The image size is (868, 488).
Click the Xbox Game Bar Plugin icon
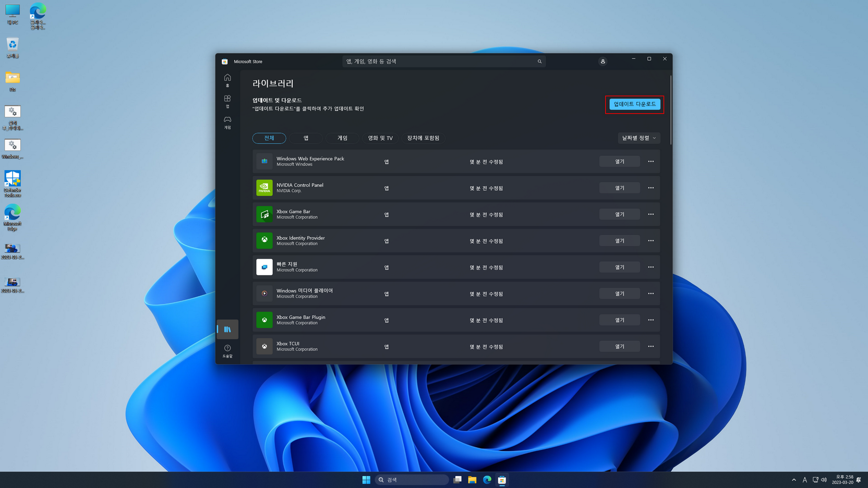[x=264, y=320]
